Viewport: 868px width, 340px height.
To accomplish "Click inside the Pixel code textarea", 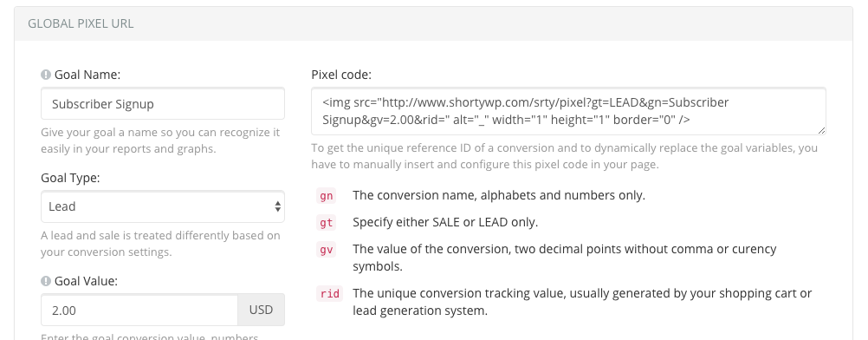I will point(568,111).
